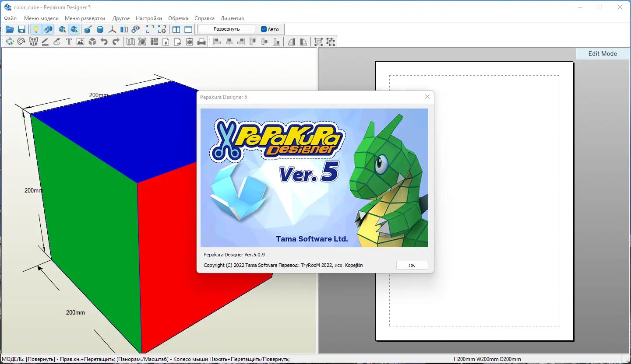Screen dimensions: 631x364
Task: Click the Save file icon
Action: (x=21, y=29)
